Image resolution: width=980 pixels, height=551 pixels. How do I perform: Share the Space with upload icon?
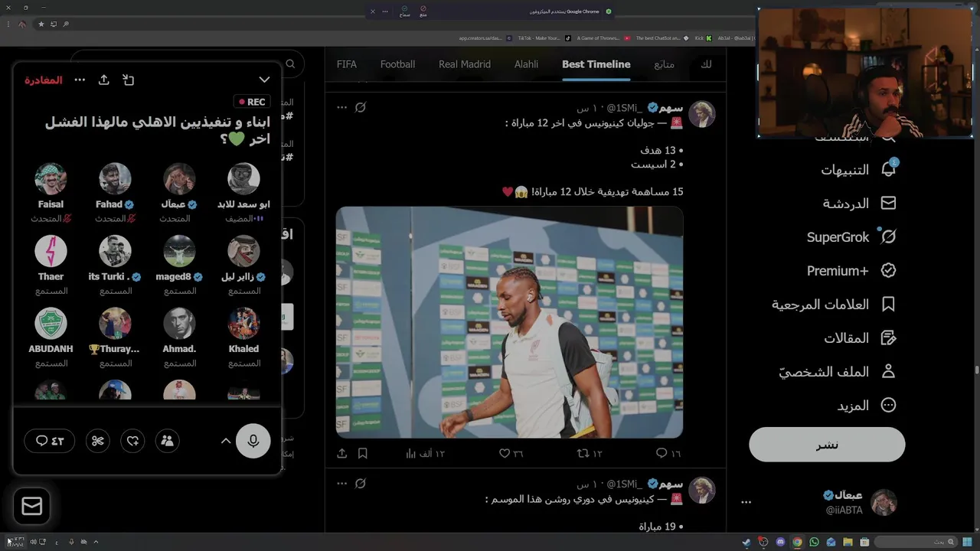(104, 80)
